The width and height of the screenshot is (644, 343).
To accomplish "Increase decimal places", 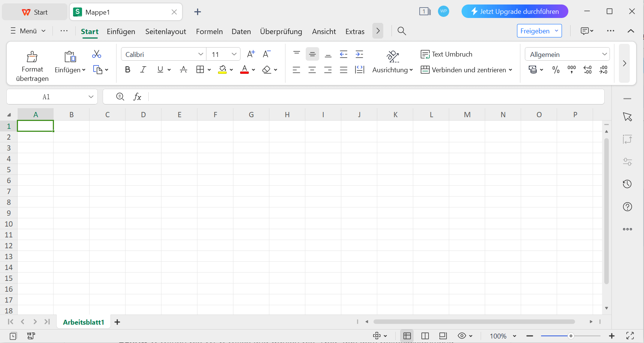I will [x=587, y=70].
